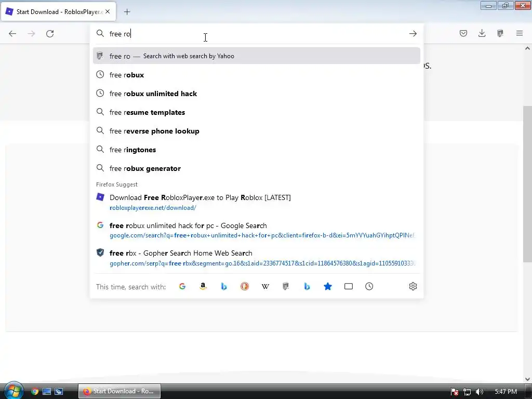Pick 'free reverse phone lookup' suggestion

[257, 130]
